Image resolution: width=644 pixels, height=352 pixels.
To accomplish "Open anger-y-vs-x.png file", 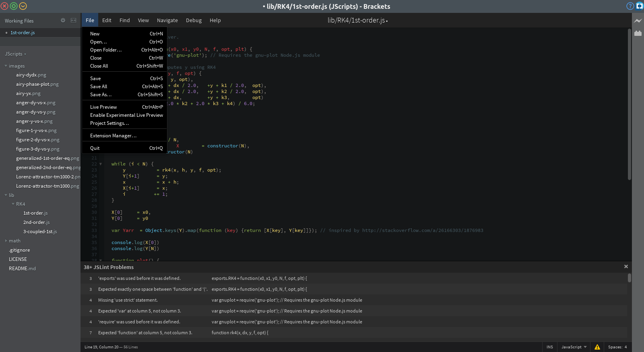I will (x=34, y=121).
